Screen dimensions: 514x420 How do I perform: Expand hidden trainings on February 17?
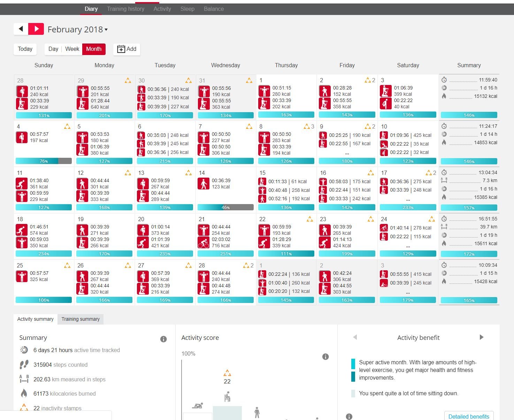(408, 200)
